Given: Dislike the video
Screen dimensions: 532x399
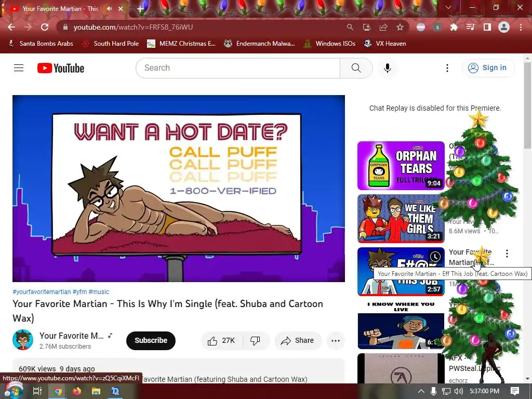Looking at the screenshot, I should coord(255,340).
